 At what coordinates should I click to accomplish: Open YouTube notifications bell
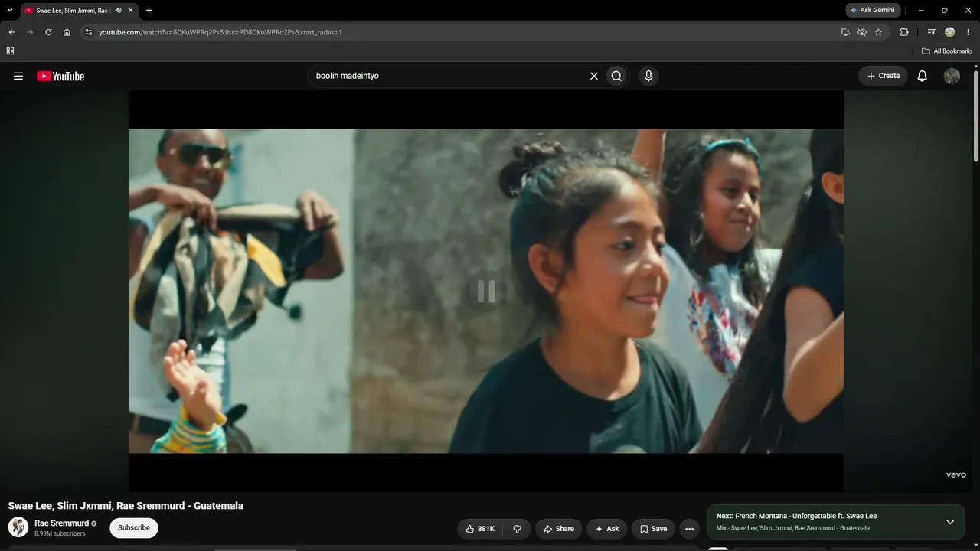(x=923, y=76)
